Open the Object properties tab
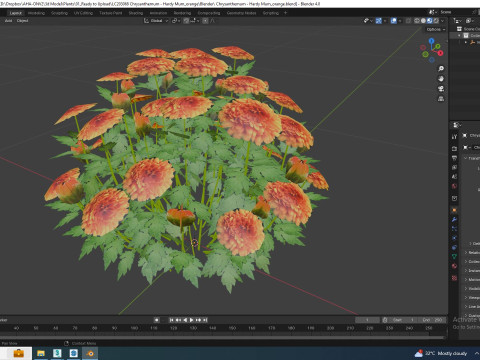The width and height of the screenshot is (480, 360). pyautogui.click(x=454, y=210)
